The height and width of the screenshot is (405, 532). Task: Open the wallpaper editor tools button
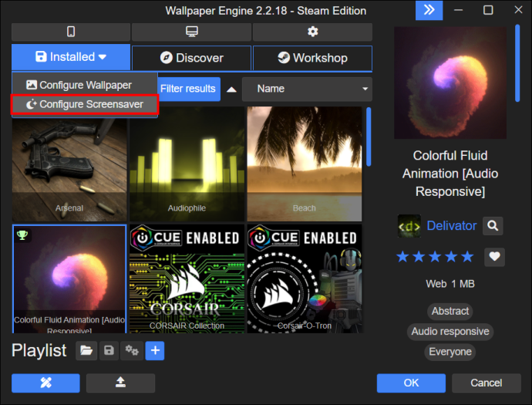(45, 383)
